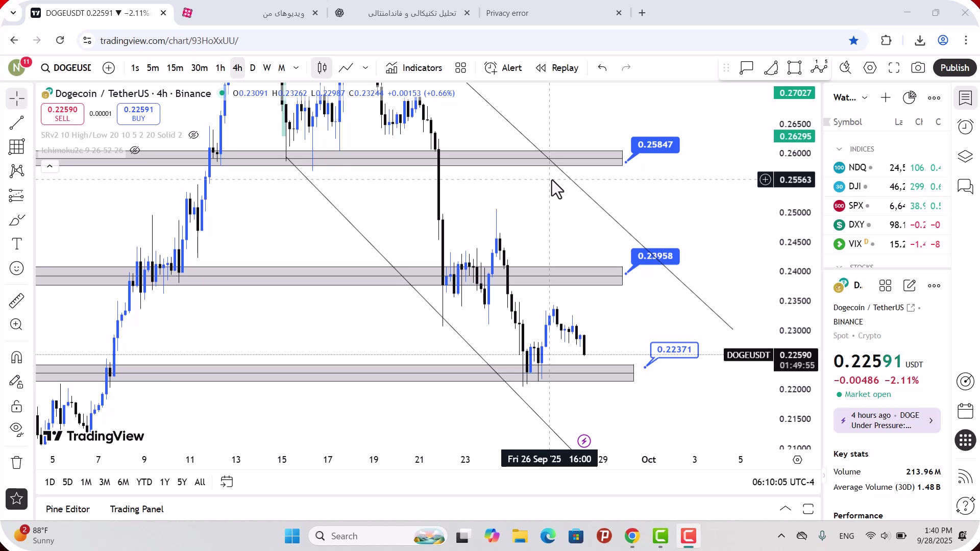Open the DOGEUSDT symbol search
The width and height of the screenshot is (980, 551).
(x=66, y=68)
